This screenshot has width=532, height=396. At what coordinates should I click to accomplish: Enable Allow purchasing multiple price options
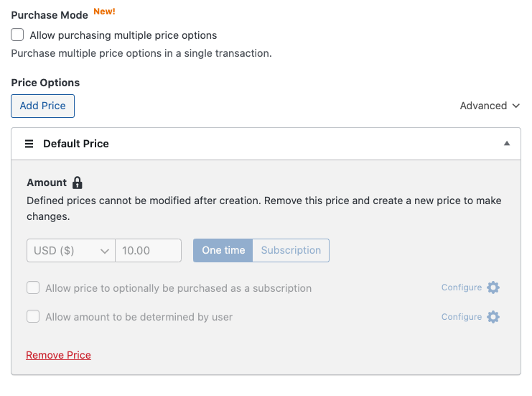click(18, 35)
